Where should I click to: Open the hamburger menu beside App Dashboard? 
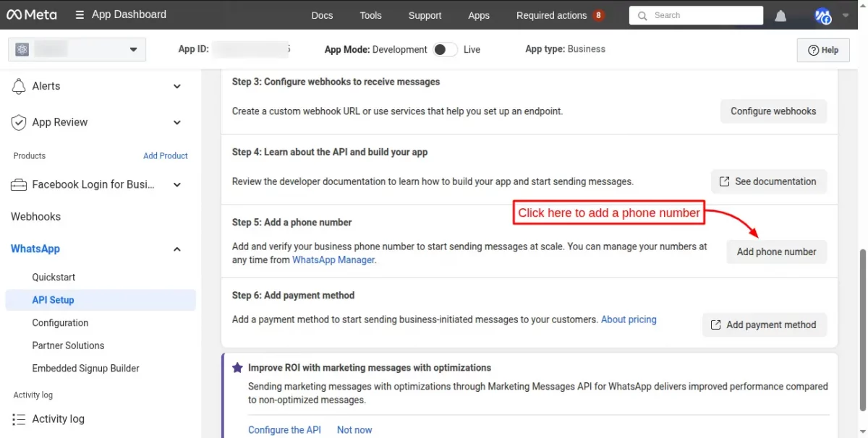tap(79, 14)
